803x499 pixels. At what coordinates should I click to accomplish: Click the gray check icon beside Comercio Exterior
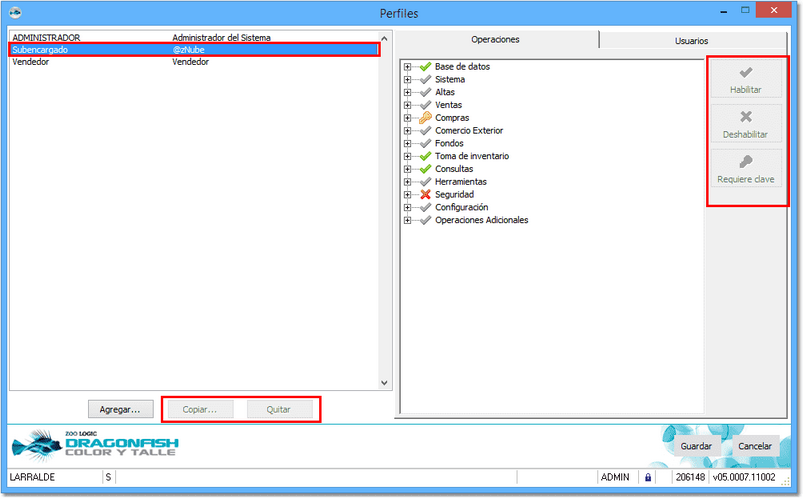pyautogui.click(x=425, y=131)
